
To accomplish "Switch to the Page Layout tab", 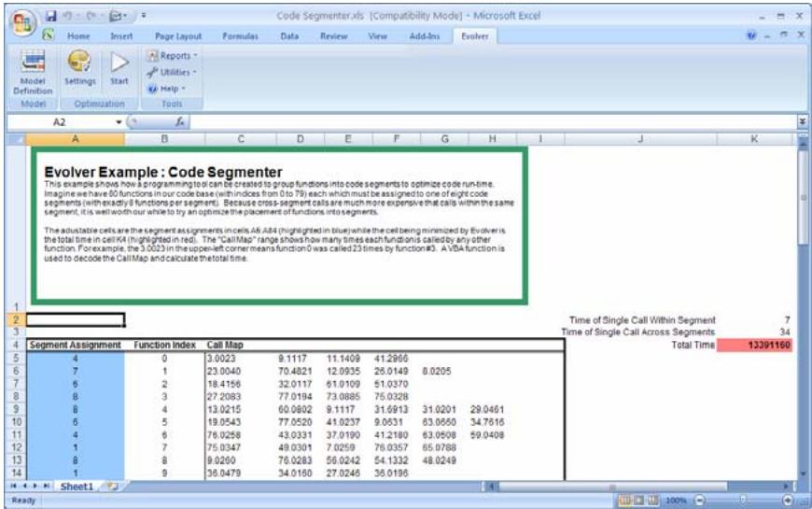I will pyautogui.click(x=178, y=36).
